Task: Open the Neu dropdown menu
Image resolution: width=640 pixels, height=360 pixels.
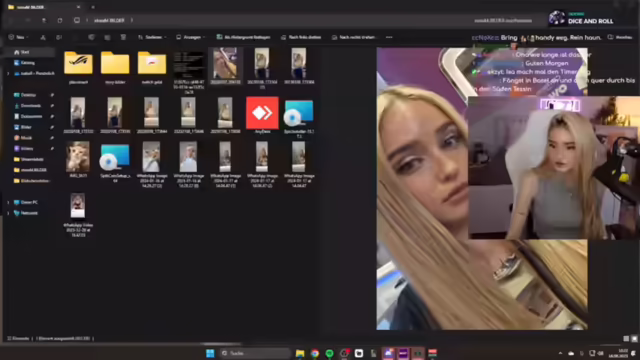Action: 18,37
